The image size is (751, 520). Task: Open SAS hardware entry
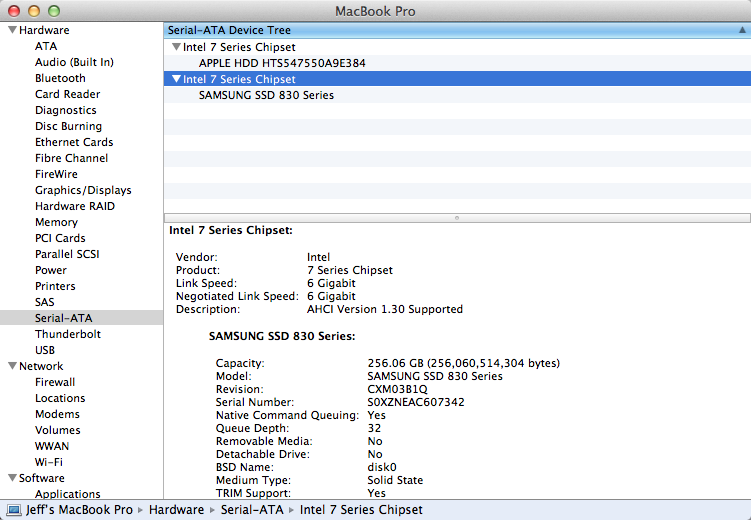[x=45, y=302]
